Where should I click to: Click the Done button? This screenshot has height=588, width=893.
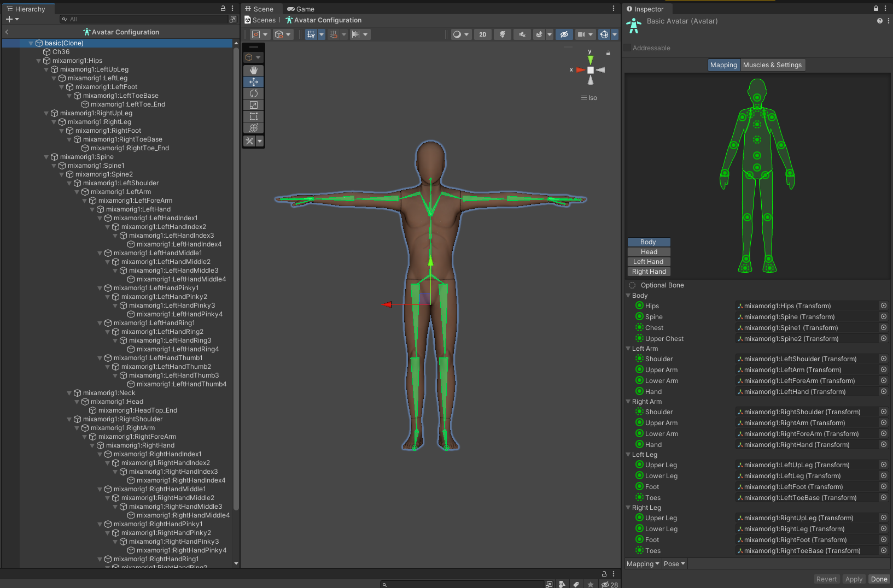(x=879, y=579)
